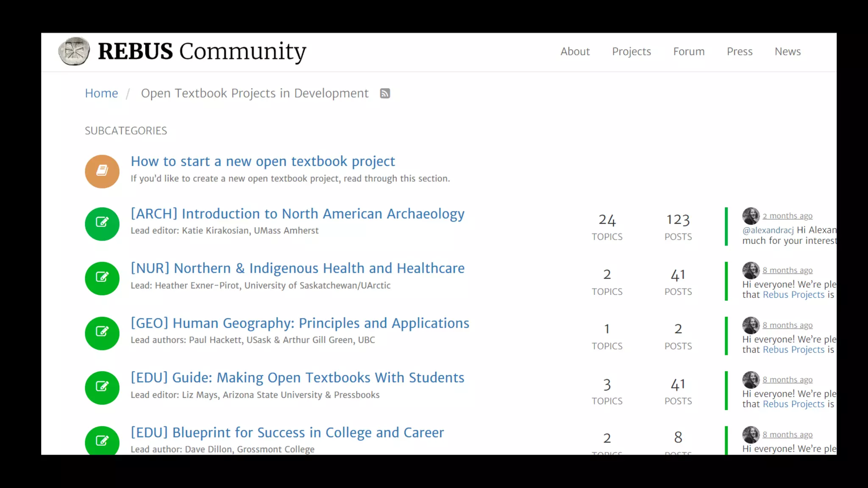Open the RSS feed icon
Viewport: 868px width, 488px height.
pos(385,93)
